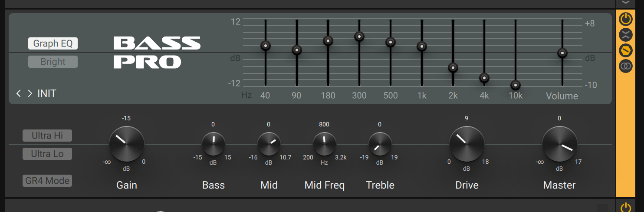Collapse the Bass Pro module with double-chevron icon
The width and height of the screenshot is (644, 212).
click(625, 35)
